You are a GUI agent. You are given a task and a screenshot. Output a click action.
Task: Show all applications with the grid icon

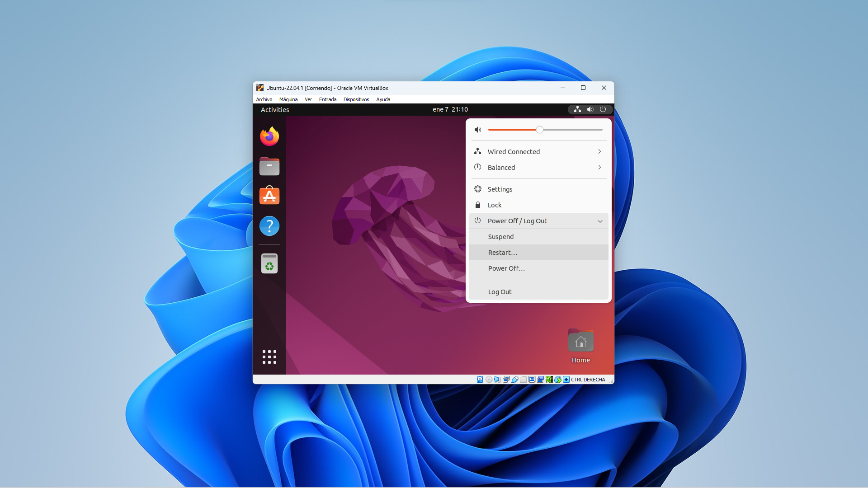pyautogui.click(x=269, y=357)
